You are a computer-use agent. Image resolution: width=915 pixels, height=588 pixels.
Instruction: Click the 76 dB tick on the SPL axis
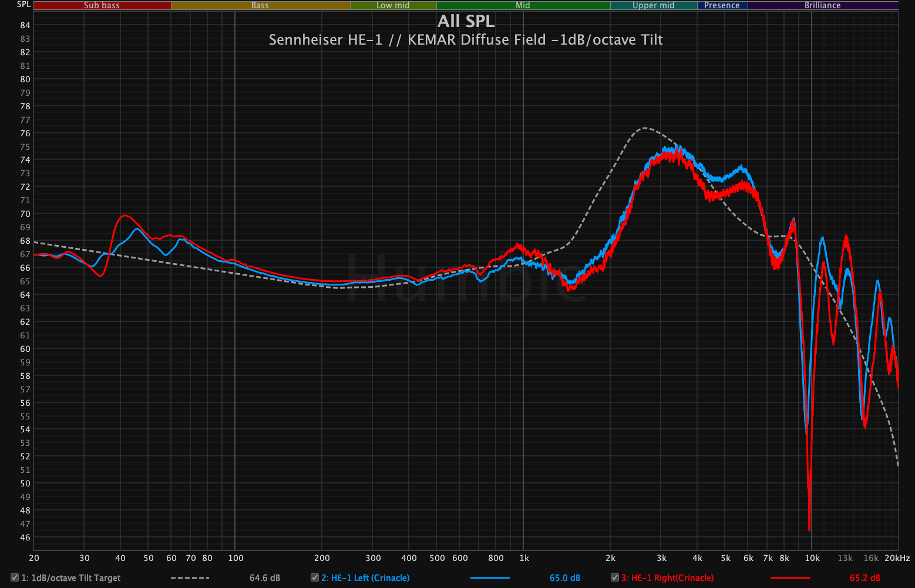(25, 133)
